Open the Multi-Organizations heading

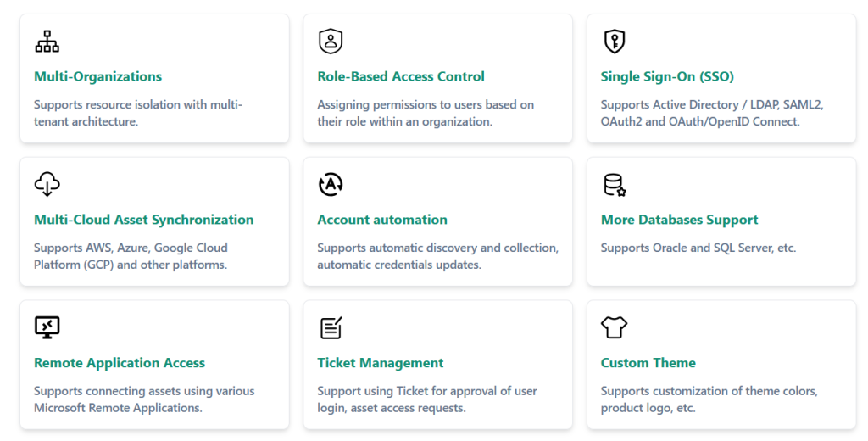(98, 76)
